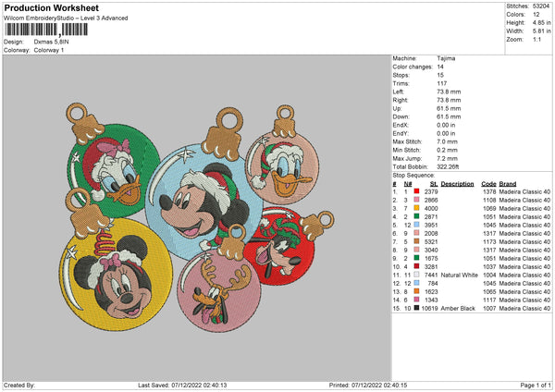Click the Min Stitch value '0.2 mm'

tap(447, 150)
